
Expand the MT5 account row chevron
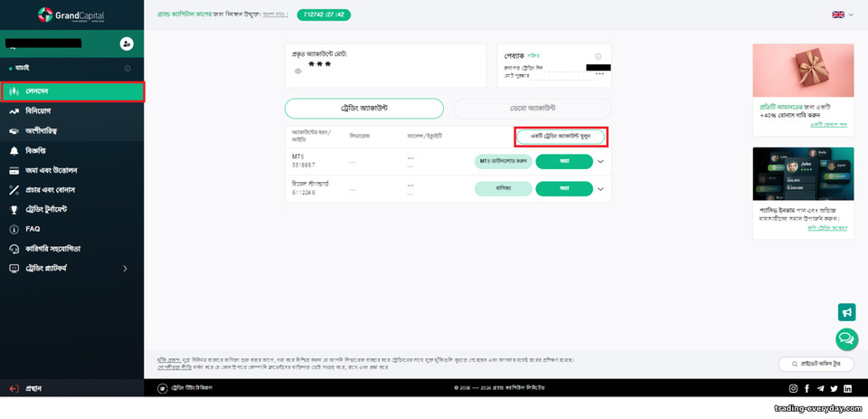(x=600, y=162)
